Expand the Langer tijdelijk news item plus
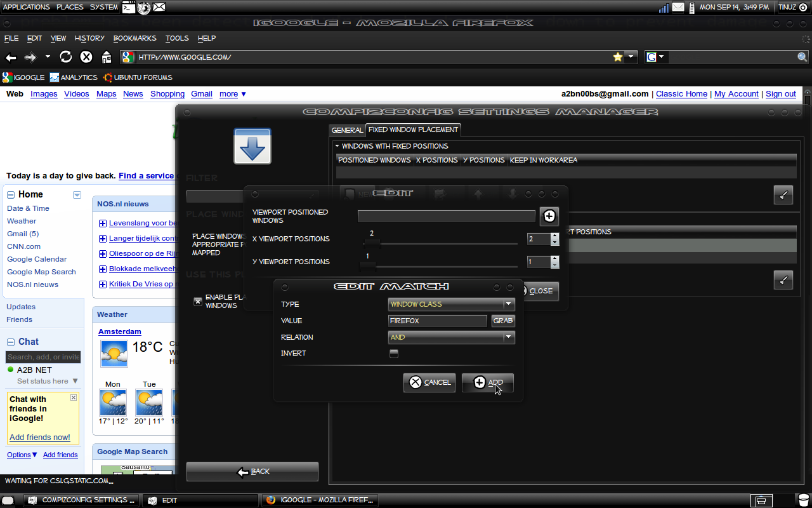The height and width of the screenshot is (508, 812). pos(103,239)
